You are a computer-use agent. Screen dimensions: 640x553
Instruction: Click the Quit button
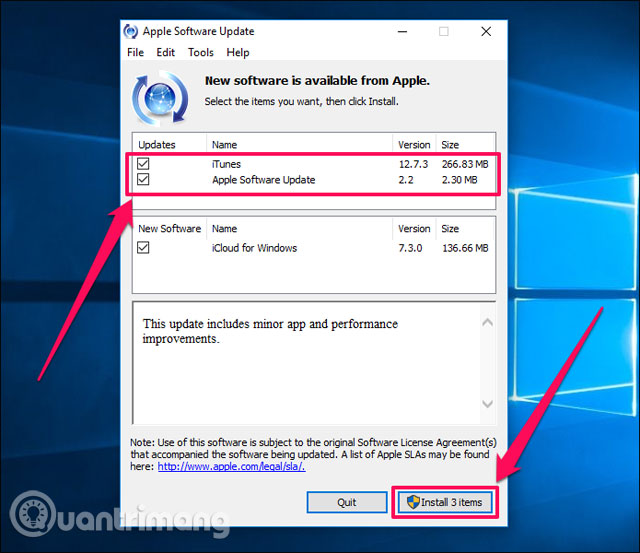(x=347, y=502)
